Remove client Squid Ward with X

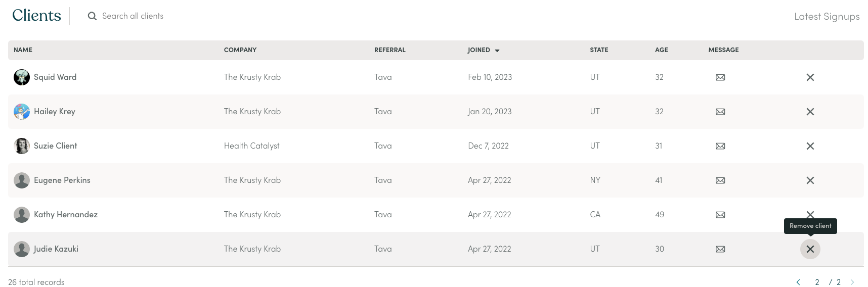click(810, 77)
